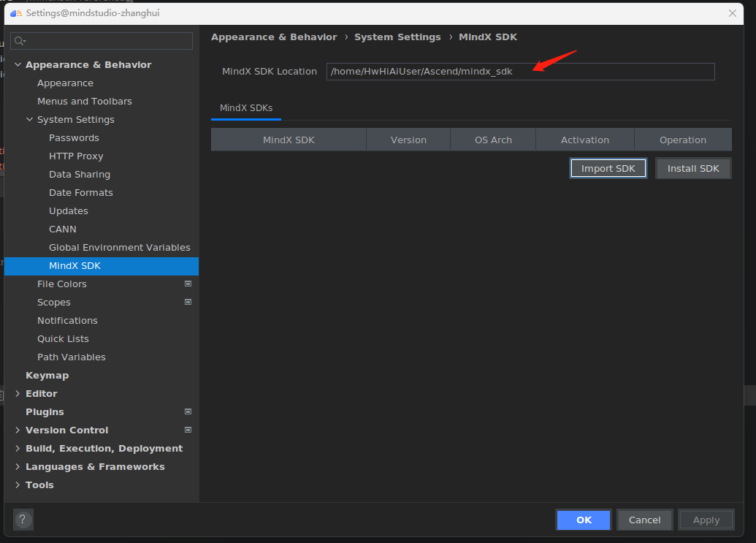The image size is (756, 543).
Task: Click the Apply button
Action: (706, 520)
